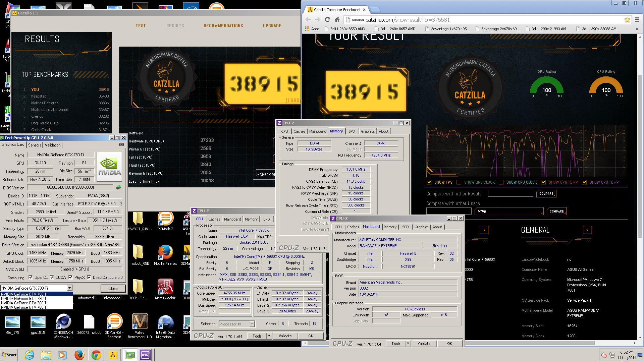The image size is (644, 362).
Task: Open the Processor #1 selection dropdown
Action: point(237,324)
